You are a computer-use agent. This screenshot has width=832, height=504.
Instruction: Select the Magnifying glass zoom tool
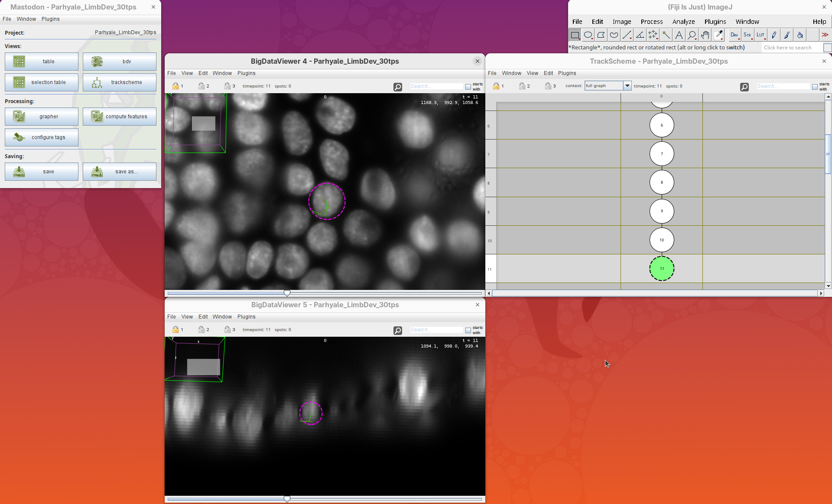692,35
